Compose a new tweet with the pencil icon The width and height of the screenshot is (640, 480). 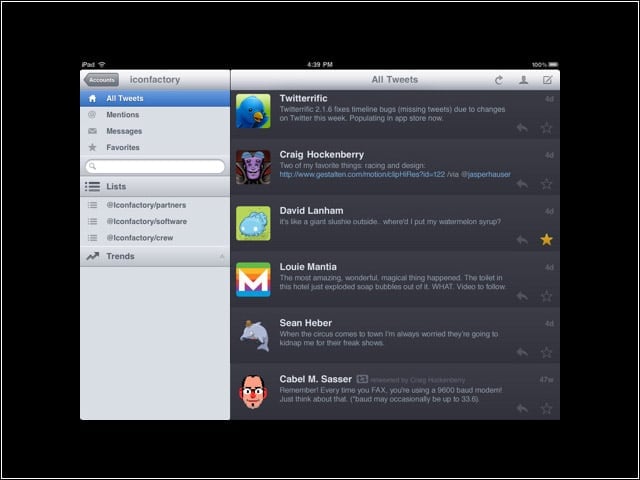pos(547,80)
